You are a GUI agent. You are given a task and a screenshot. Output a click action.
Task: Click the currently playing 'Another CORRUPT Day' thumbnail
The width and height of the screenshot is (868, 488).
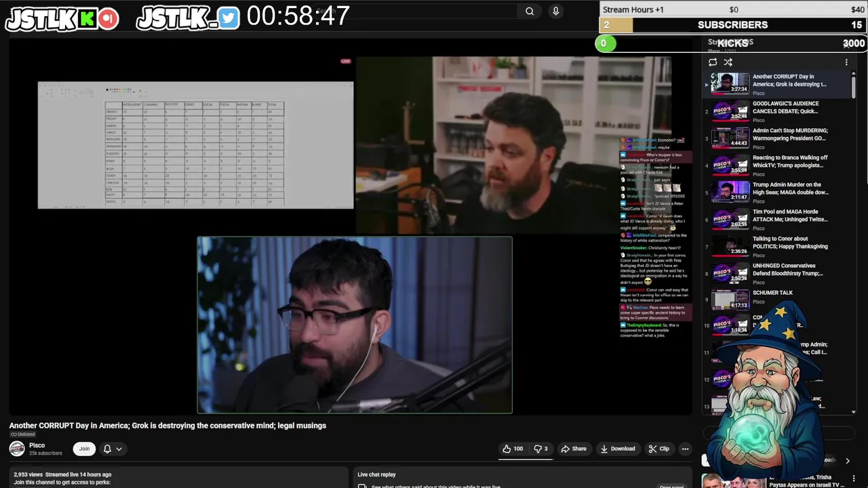[730, 83]
